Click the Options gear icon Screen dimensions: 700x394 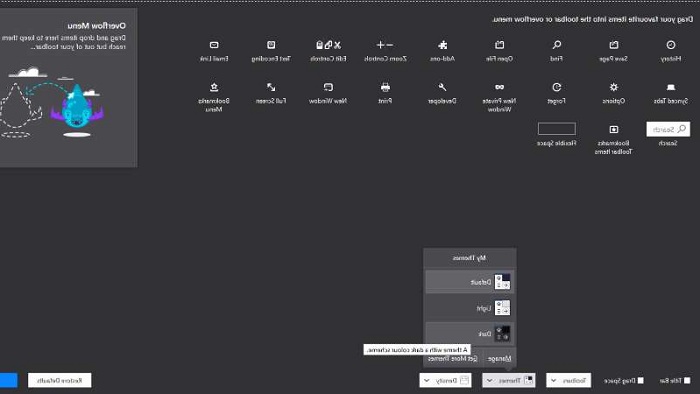point(614,87)
